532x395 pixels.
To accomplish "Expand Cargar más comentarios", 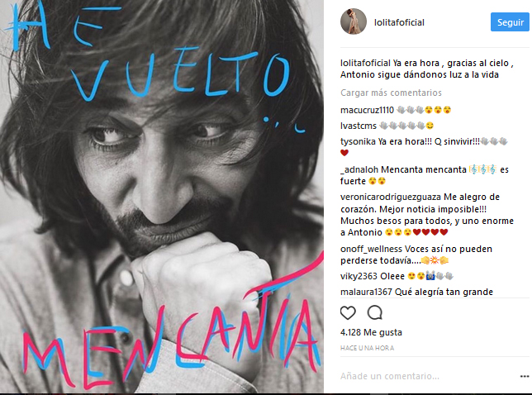I will [x=391, y=93].
